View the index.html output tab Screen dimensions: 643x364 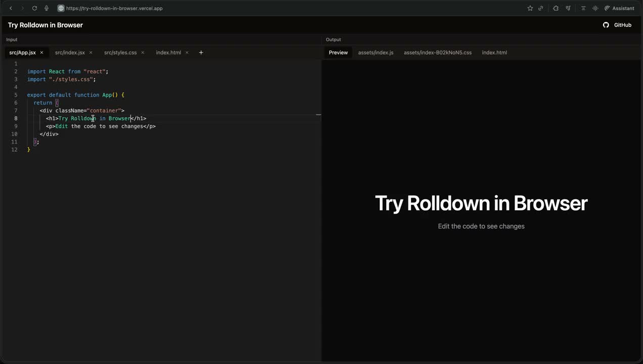(x=494, y=53)
